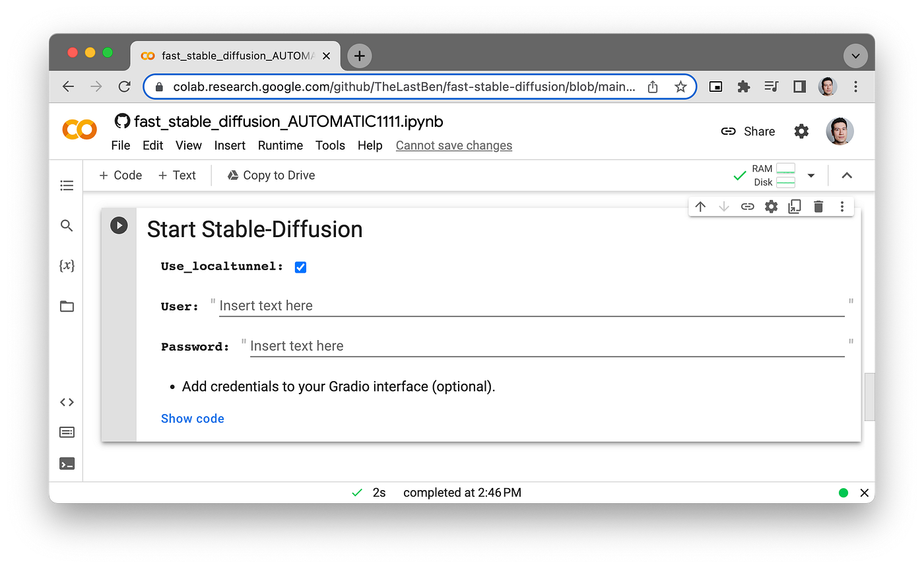Image resolution: width=924 pixels, height=568 pixels.
Task: Open RAM and Disk dropdown arrow
Action: coord(811,176)
